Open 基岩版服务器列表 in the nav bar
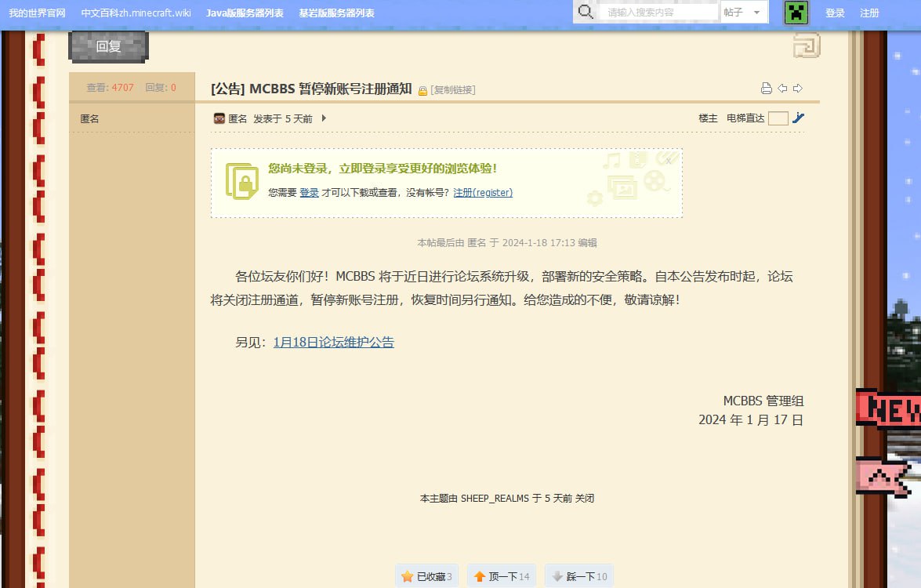Viewport: 921px width, 588px height. (336, 13)
